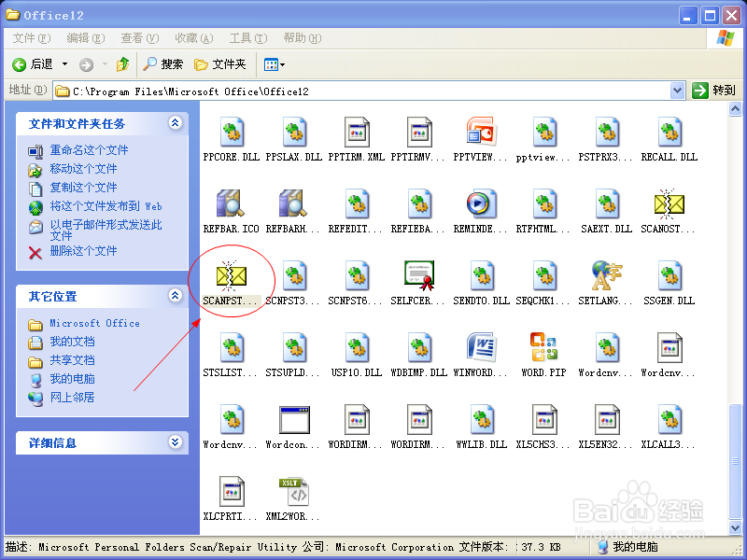
Task: Select the XML2WOR XSLT file icon
Action: pos(293,492)
